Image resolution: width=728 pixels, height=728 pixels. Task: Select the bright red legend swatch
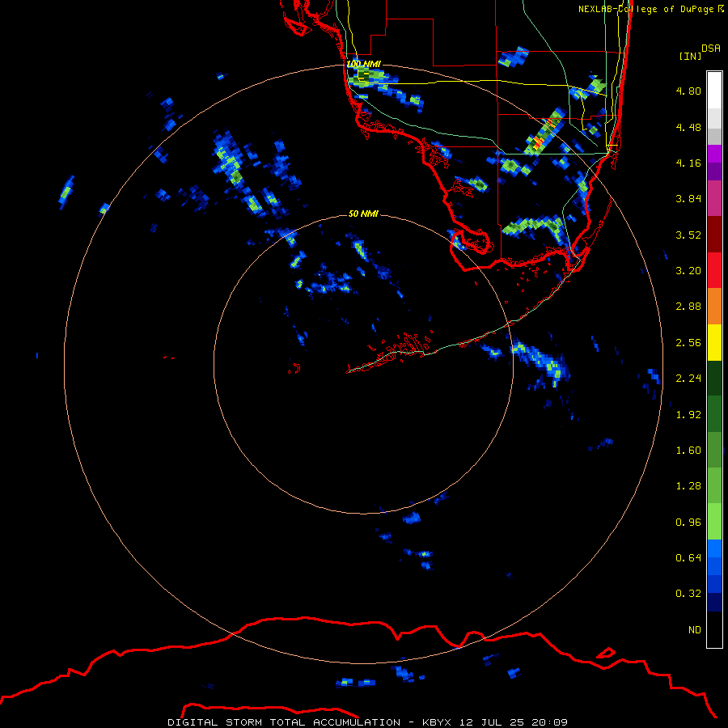click(714, 271)
